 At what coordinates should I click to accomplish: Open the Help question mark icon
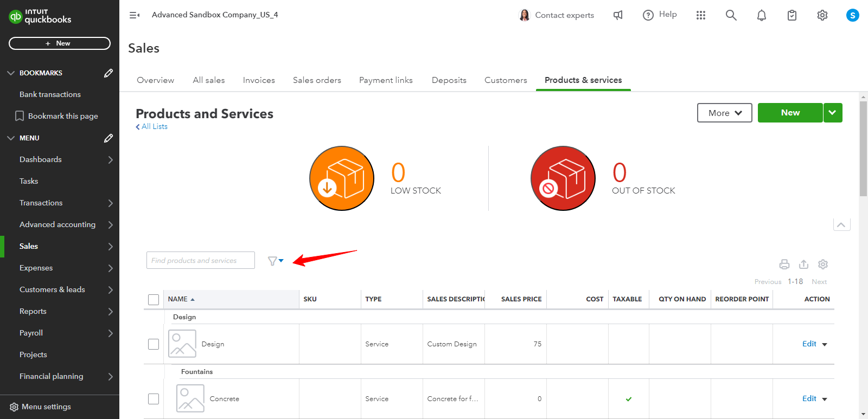click(x=648, y=15)
